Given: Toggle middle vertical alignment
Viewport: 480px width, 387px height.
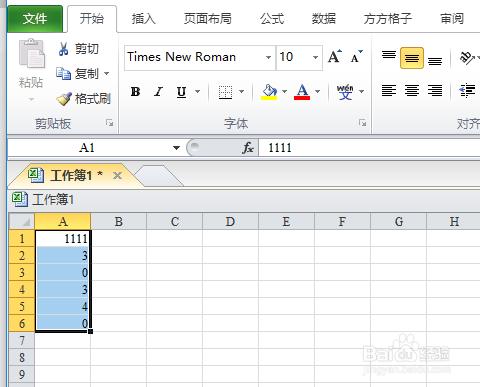Looking at the screenshot, I should [x=412, y=58].
